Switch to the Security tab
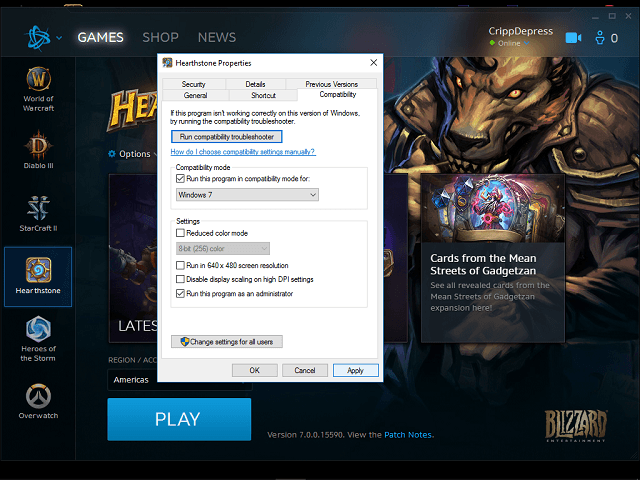Screen dimensions: 640x480 [194, 84]
